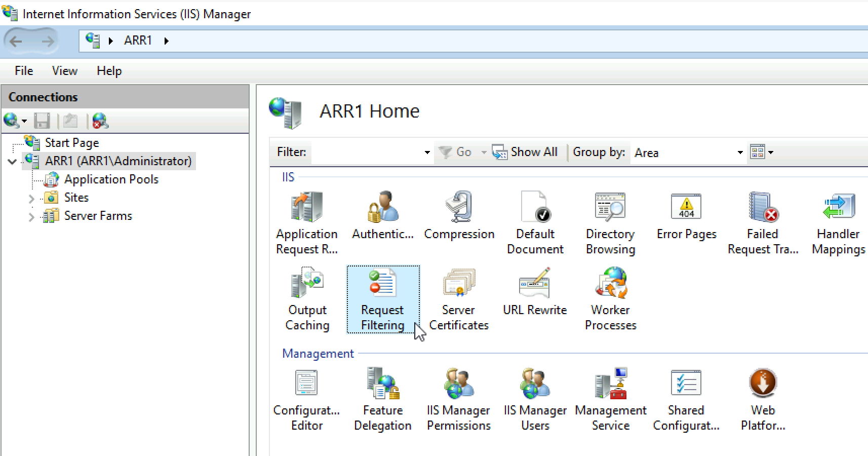Open the Group by Area dropdown
Viewport: 868px width, 456px height.
click(688, 153)
